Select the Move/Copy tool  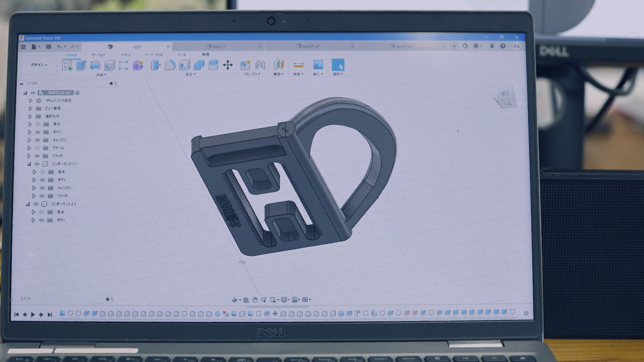point(228,65)
